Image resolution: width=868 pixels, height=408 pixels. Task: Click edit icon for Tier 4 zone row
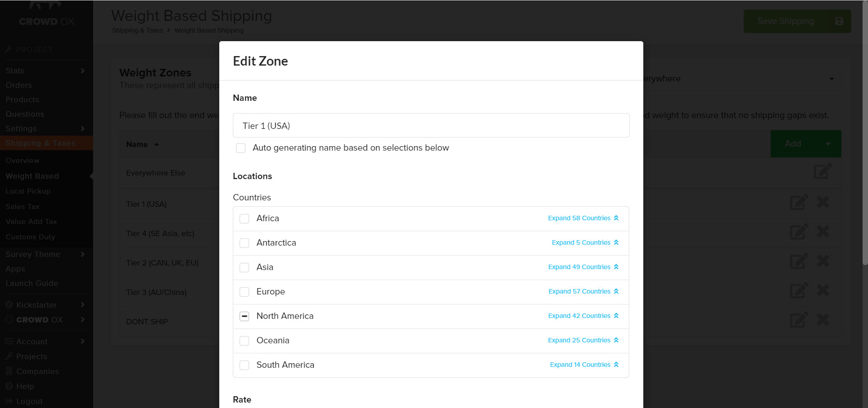[x=798, y=232]
